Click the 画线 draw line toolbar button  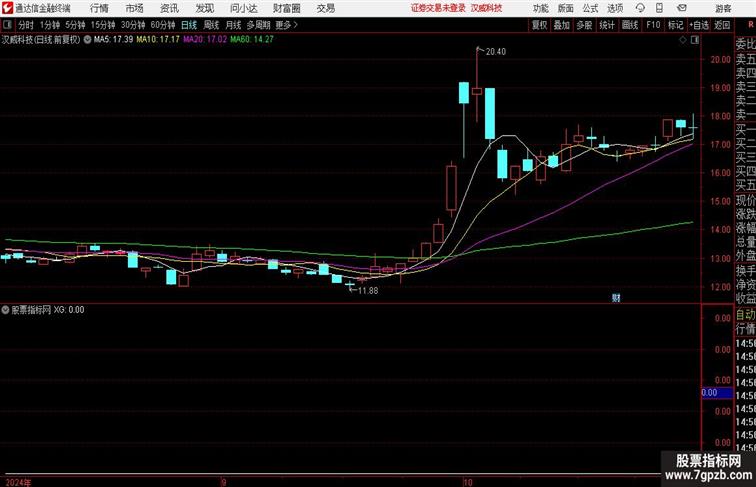tap(630, 25)
